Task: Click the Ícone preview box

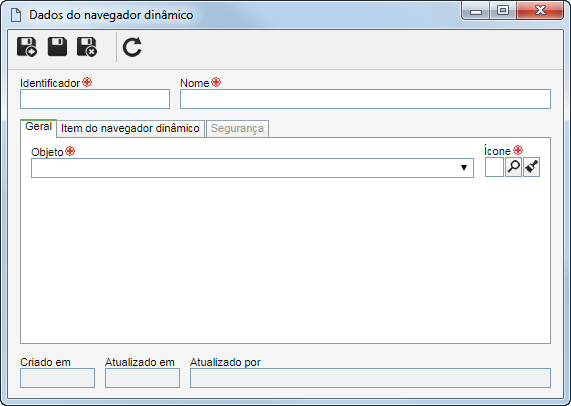Action: coord(494,167)
